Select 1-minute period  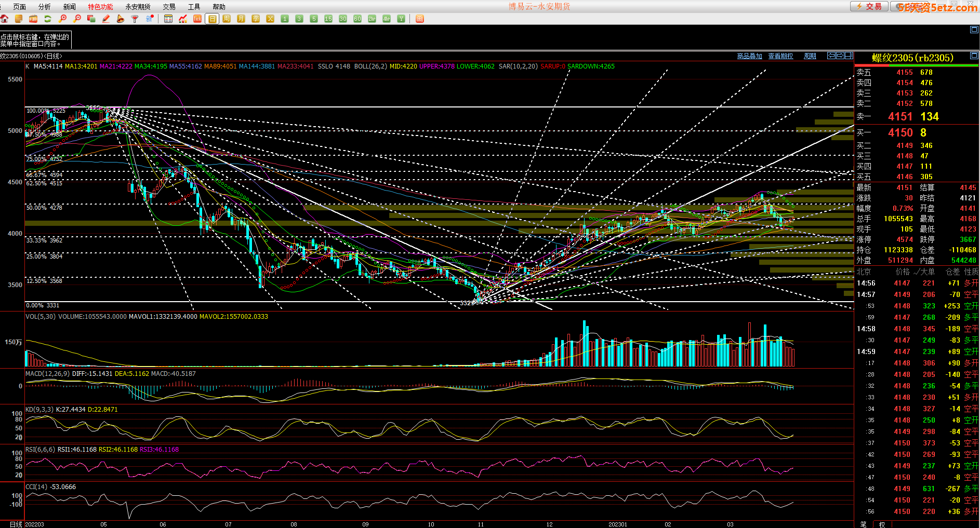coord(285,19)
